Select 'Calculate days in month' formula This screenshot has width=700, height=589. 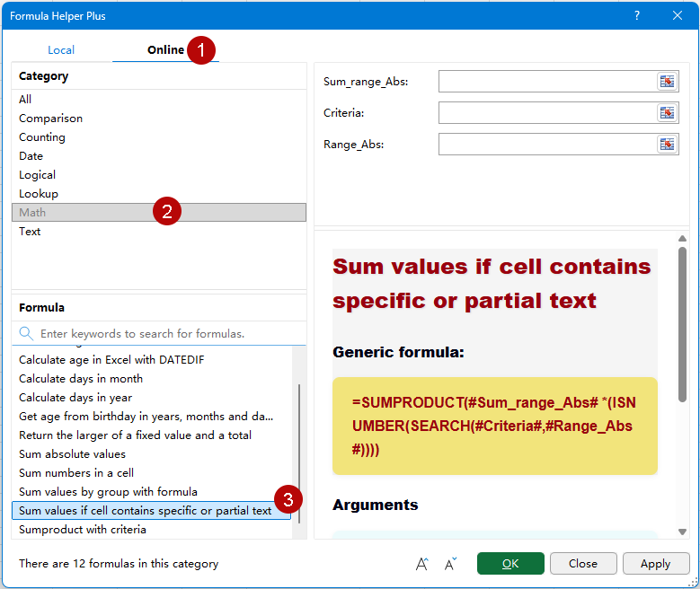(152, 378)
